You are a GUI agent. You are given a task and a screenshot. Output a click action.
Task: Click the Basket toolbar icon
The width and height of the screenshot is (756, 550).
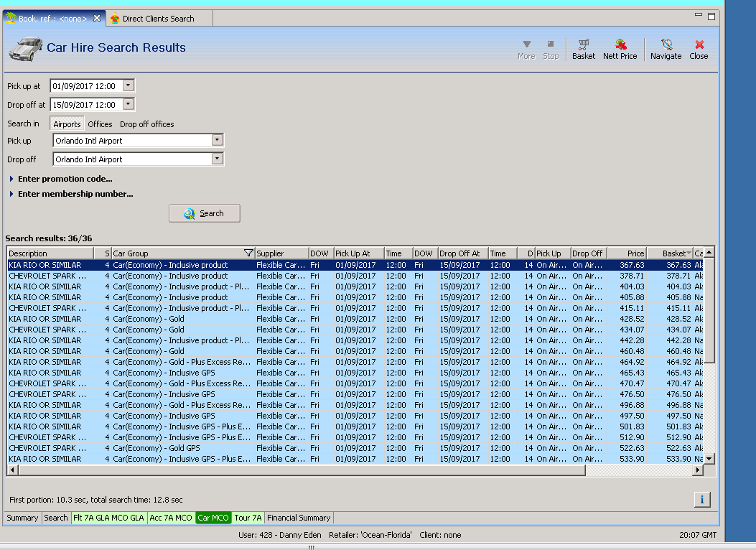coord(583,49)
